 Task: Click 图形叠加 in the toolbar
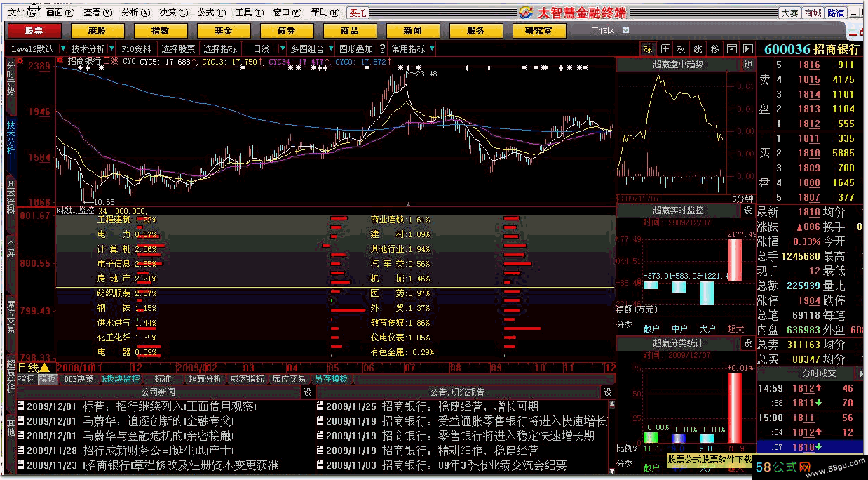pyautogui.click(x=356, y=49)
